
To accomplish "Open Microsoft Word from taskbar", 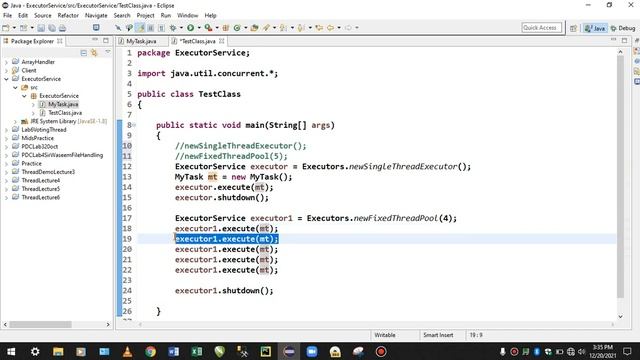I will tap(173, 351).
